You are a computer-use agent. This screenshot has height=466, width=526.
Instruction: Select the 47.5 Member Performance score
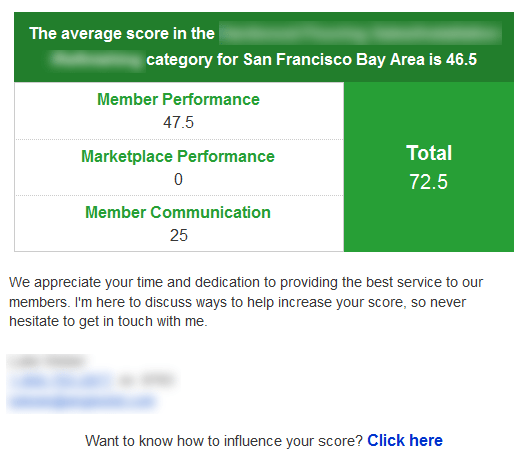(178, 122)
